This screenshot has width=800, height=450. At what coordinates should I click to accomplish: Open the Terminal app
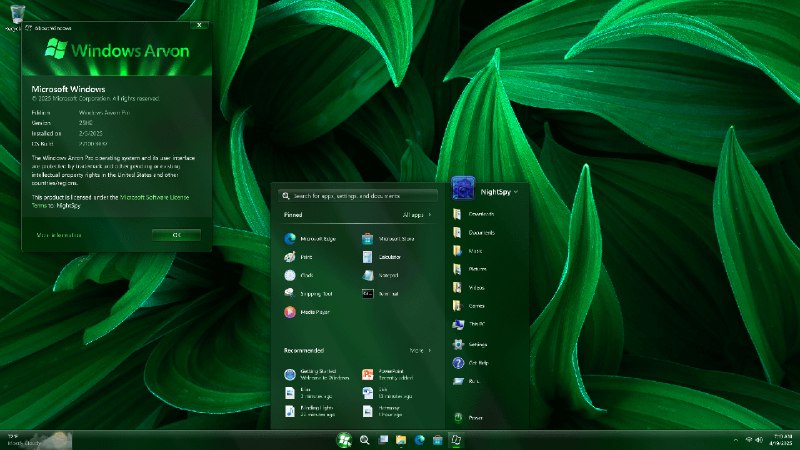tap(381, 294)
